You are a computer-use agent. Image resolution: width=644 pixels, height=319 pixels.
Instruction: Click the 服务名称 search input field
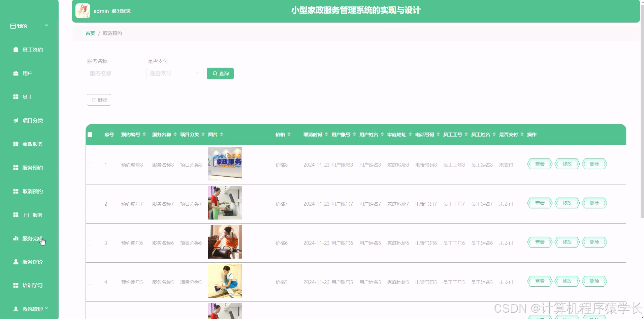[115, 74]
